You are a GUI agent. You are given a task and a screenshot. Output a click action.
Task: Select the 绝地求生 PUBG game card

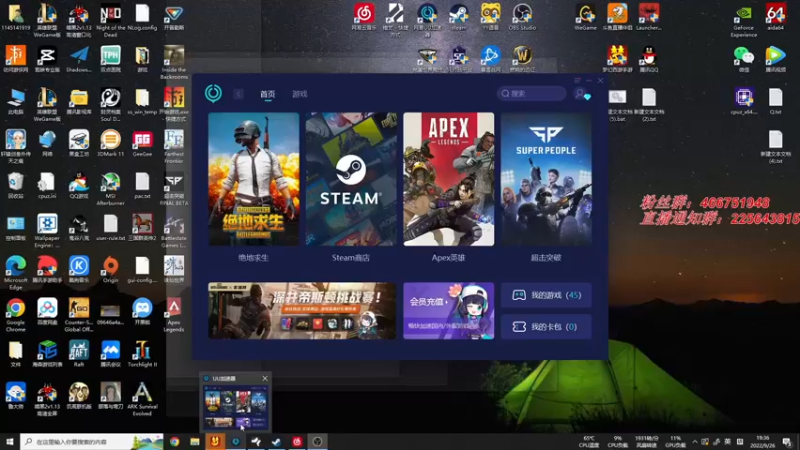254,179
